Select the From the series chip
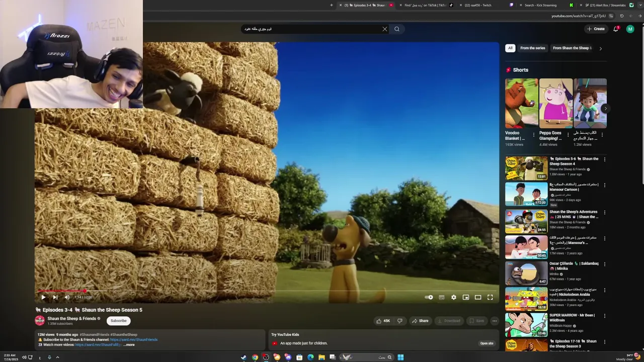644x362 pixels. (533, 48)
